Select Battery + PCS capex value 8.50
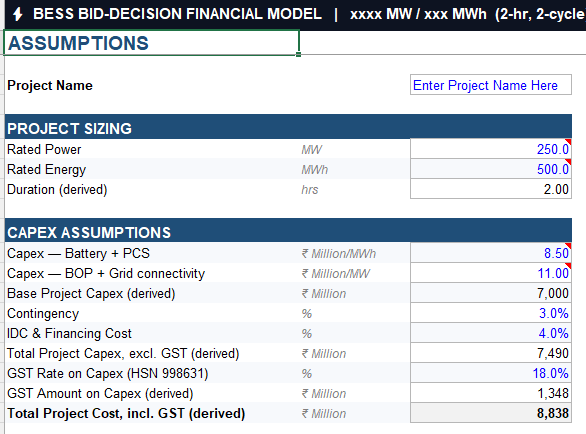The height and width of the screenshot is (434, 586). (x=491, y=253)
